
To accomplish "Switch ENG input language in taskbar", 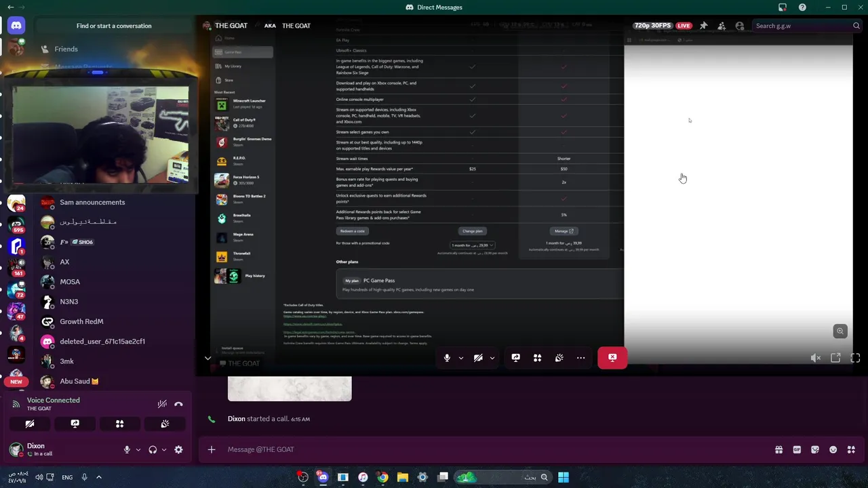I will coord(67,477).
